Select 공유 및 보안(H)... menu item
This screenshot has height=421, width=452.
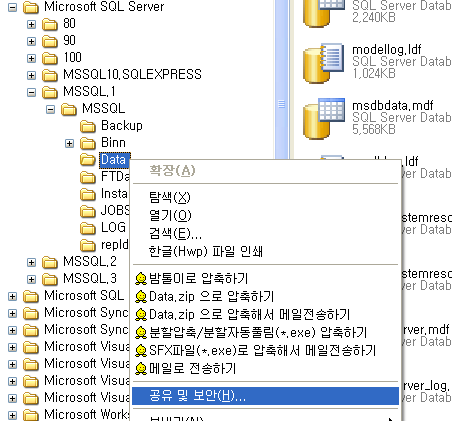tap(265, 396)
